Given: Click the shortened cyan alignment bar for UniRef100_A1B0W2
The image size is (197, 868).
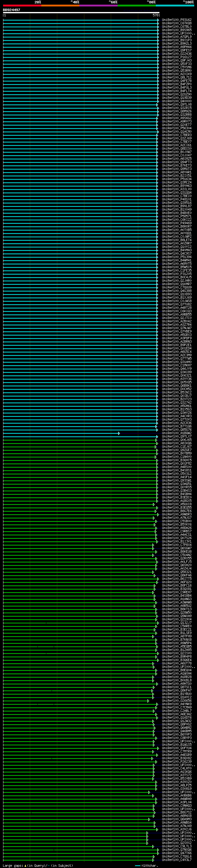Looking at the screenshot, I should (61, 433).
